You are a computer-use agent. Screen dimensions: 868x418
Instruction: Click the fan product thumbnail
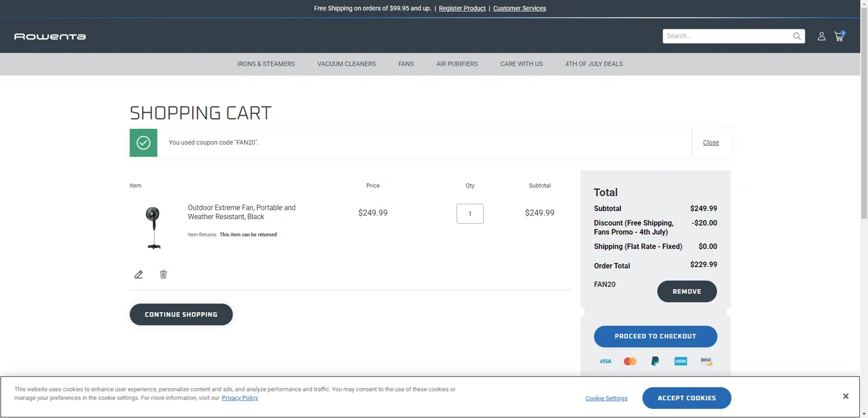[153, 228]
